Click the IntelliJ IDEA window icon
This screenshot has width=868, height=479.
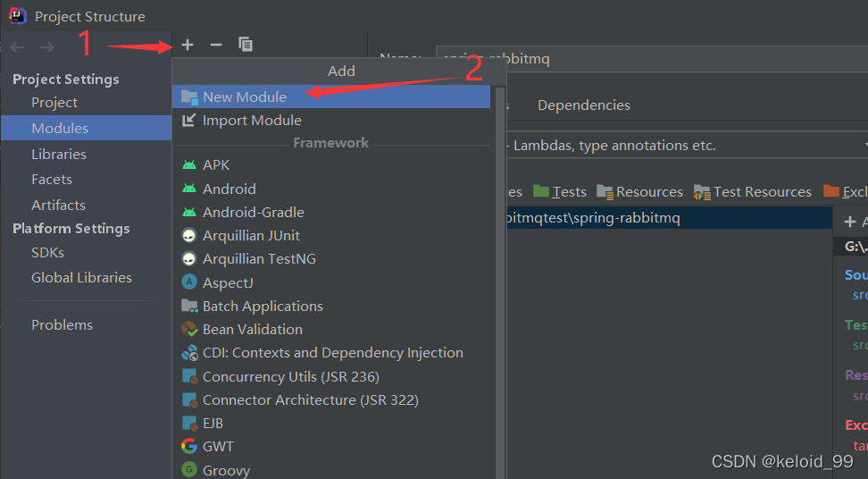[18, 15]
